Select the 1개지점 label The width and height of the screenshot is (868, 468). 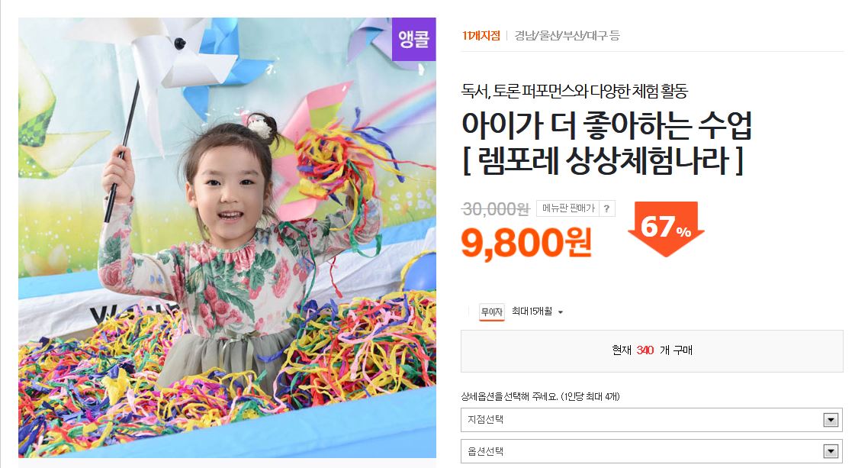click(481, 35)
